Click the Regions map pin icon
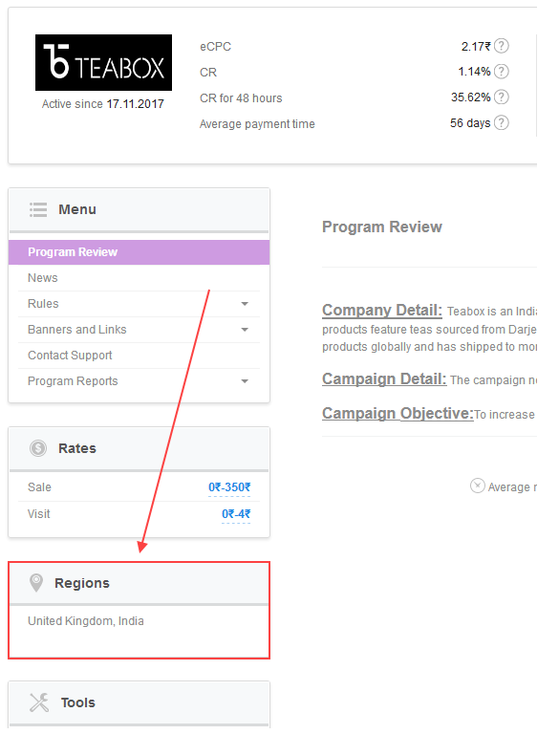559x756 pixels. 36,583
